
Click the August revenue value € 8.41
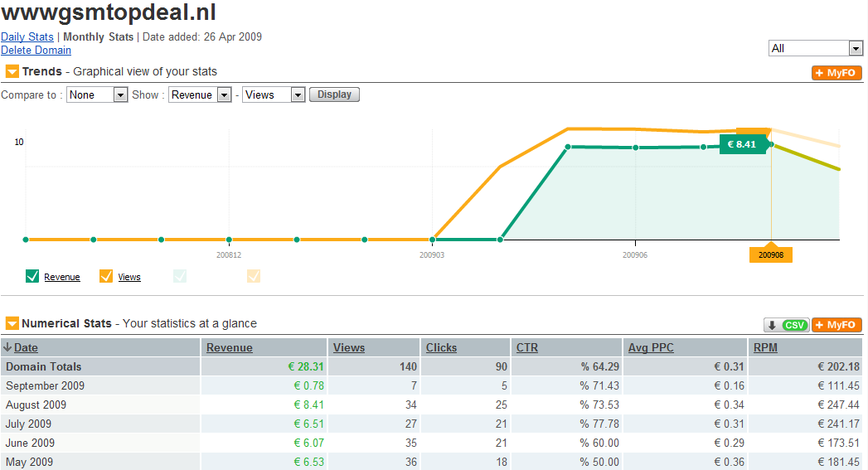point(308,405)
